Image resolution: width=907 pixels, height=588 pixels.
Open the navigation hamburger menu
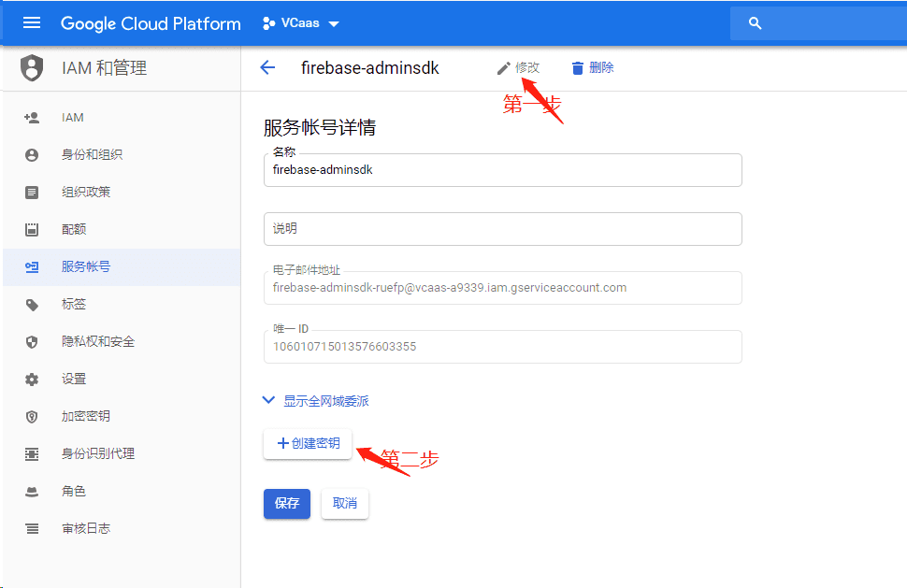(x=30, y=23)
